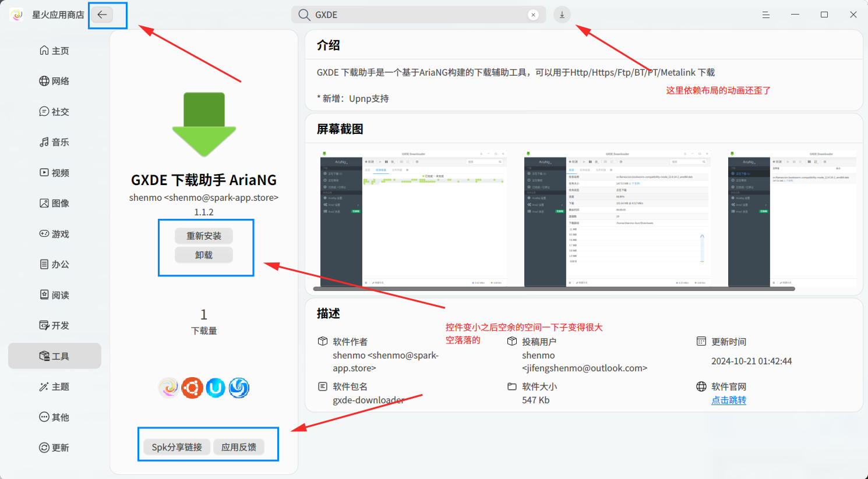The height and width of the screenshot is (479, 868).
Task: Click the Spk分享链接 button
Action: click(x=177, y=447)
